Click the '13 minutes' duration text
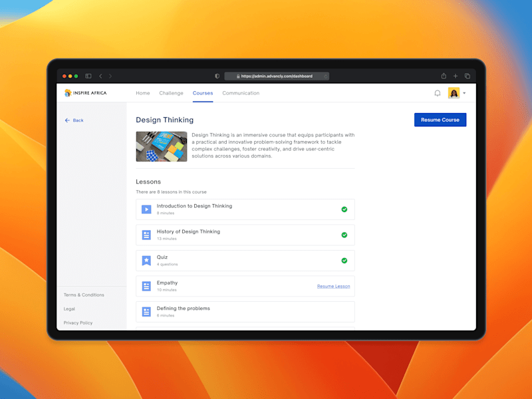 tap(167, 239)
